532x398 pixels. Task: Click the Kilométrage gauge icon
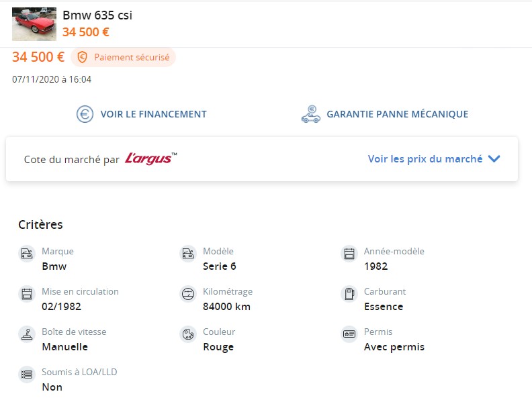point(187,294)
